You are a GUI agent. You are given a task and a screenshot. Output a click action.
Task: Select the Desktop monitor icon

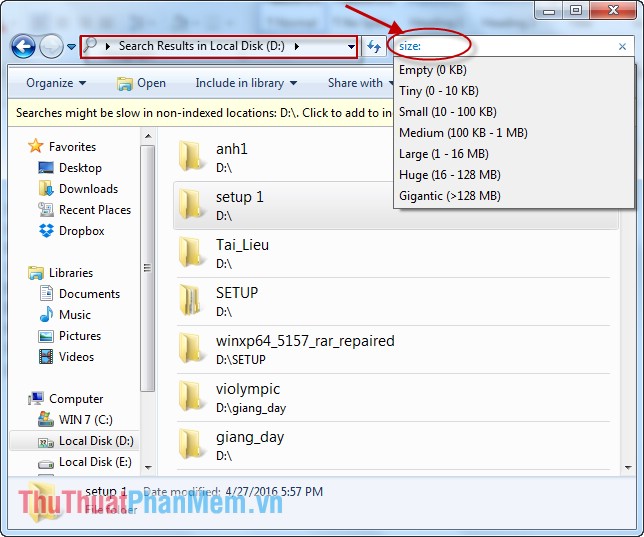pyautogui.click(x=46, y=167)
